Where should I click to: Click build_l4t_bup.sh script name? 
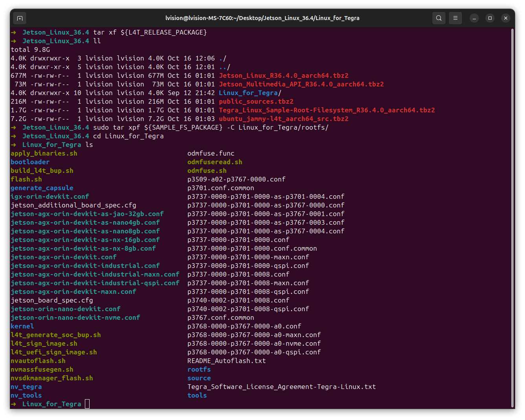42,171
